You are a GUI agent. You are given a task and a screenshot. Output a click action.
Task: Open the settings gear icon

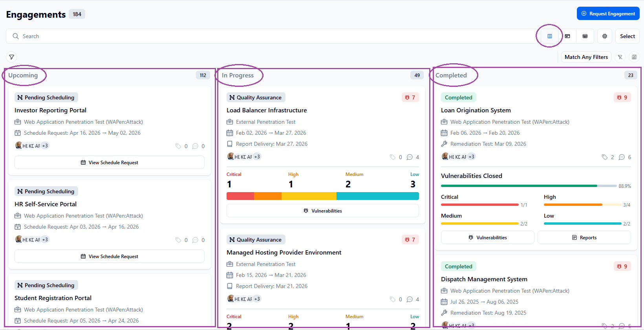click(x=605, y=36)
